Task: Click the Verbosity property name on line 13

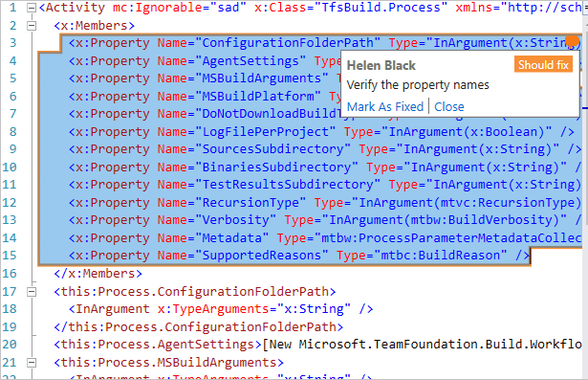Action: [235, 220]
